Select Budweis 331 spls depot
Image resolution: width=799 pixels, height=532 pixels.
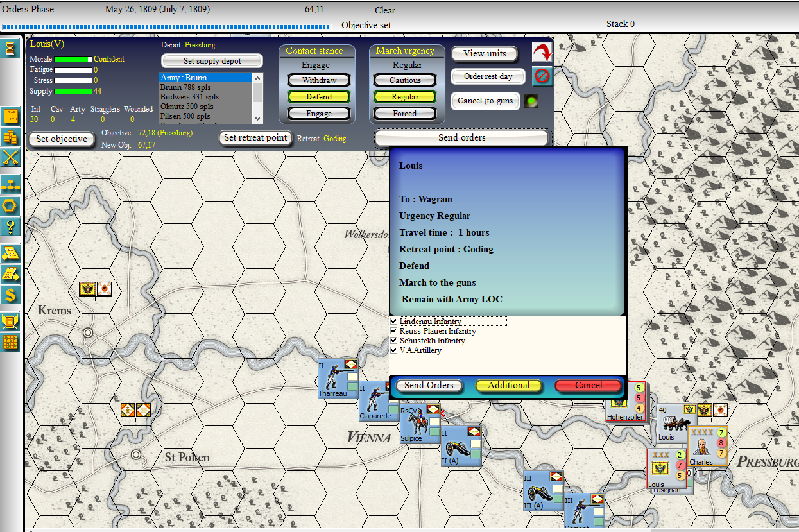click(206, 97)
